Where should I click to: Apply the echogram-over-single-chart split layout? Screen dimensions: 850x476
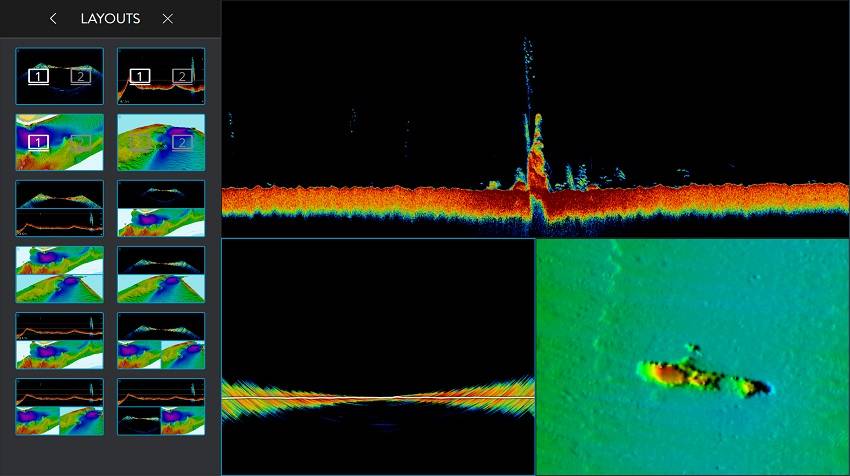(x=59, y=340)
